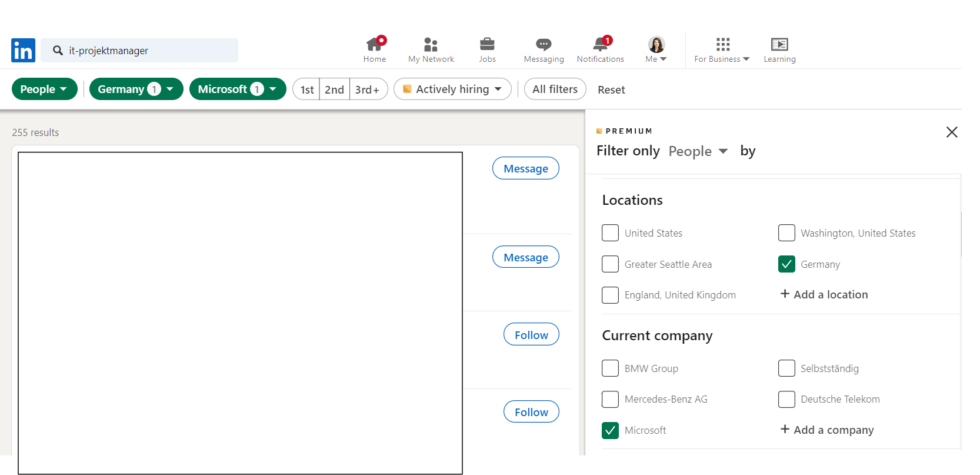This screenshot has width=980, height=475.
Task: Check the BMW Group company box
Action: pyautogui.click(x=610, y=368)
